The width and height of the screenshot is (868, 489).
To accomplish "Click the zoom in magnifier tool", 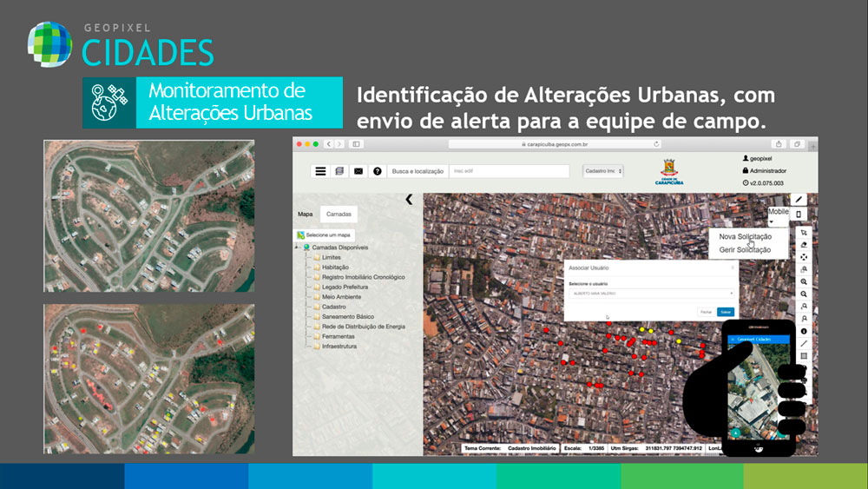I will coord(804,282).
